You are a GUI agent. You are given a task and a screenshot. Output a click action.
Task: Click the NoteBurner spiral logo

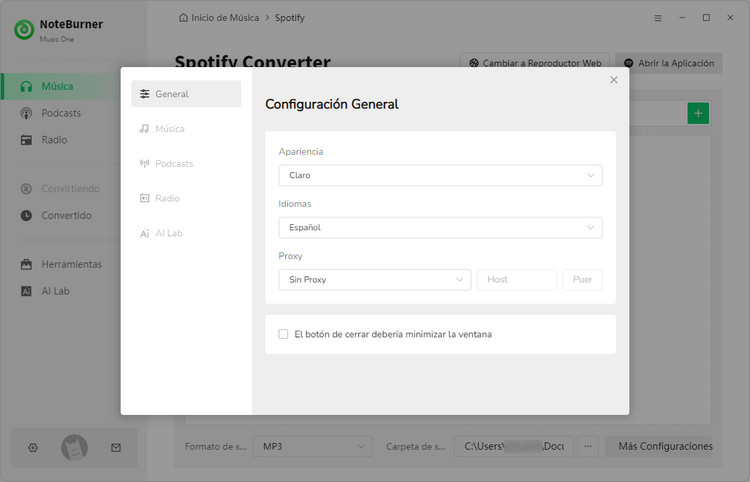(24, 30)
